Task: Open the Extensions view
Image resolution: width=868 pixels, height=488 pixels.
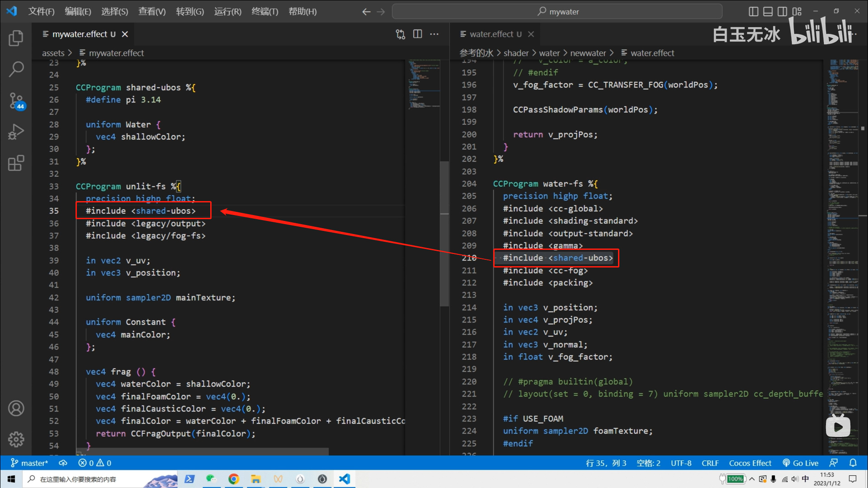Action: tap(16, 163)
